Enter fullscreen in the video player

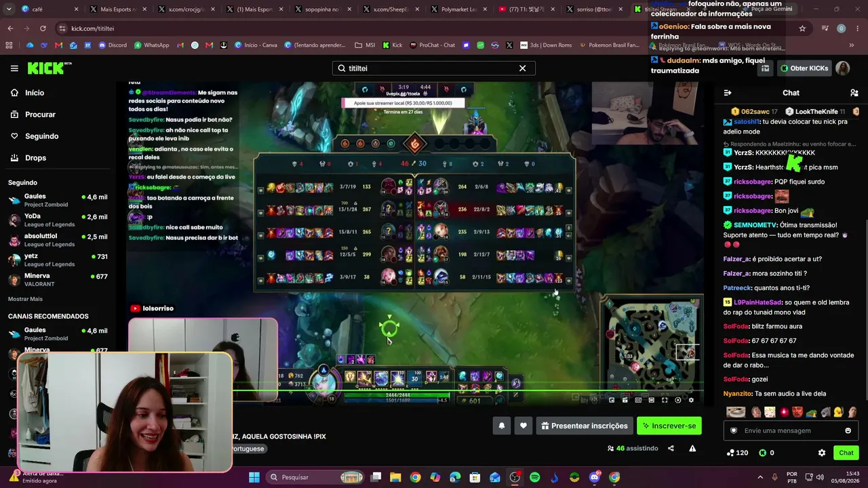[665, 400]
